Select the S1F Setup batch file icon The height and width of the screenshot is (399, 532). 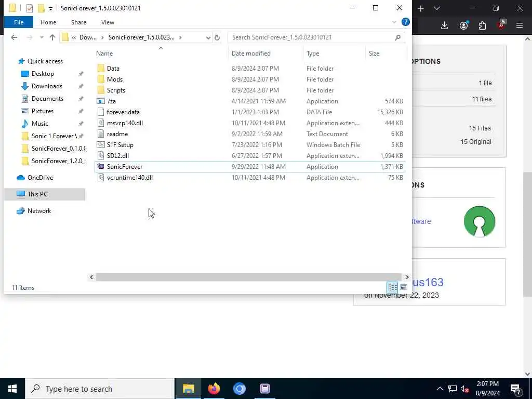pyautogui.click(x=101, y=144)
